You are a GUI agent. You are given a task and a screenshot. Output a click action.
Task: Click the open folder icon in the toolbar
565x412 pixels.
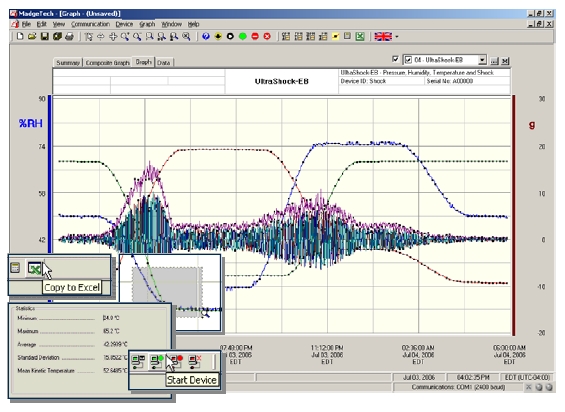[x=32, y=36]
